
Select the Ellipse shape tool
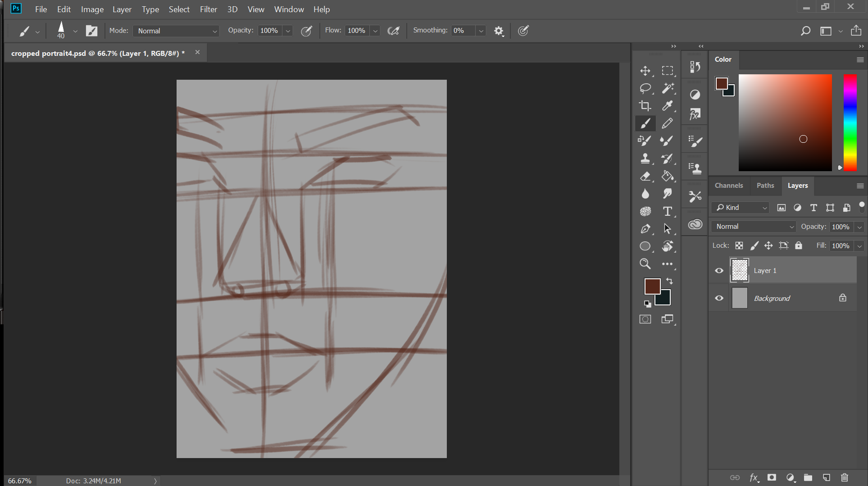(x=645, y=246)
